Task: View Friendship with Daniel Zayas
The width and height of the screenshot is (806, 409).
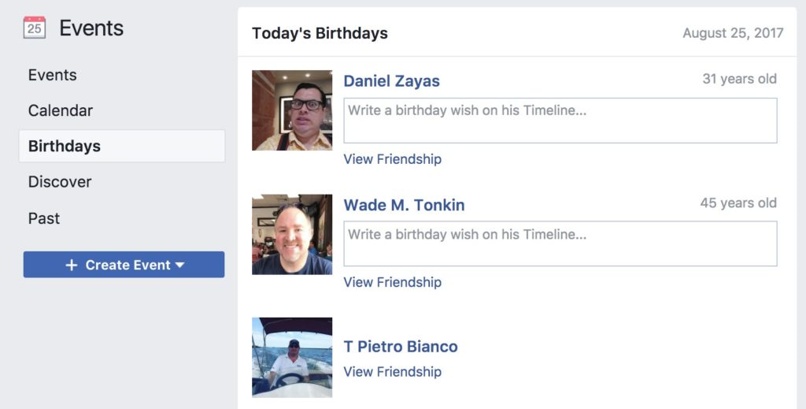Action: pos(392,159)
